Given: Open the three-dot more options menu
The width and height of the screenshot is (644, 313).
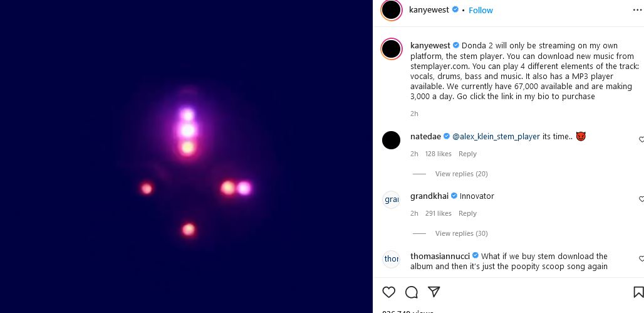Looking at the screenshot, I should tap(637, 10).
